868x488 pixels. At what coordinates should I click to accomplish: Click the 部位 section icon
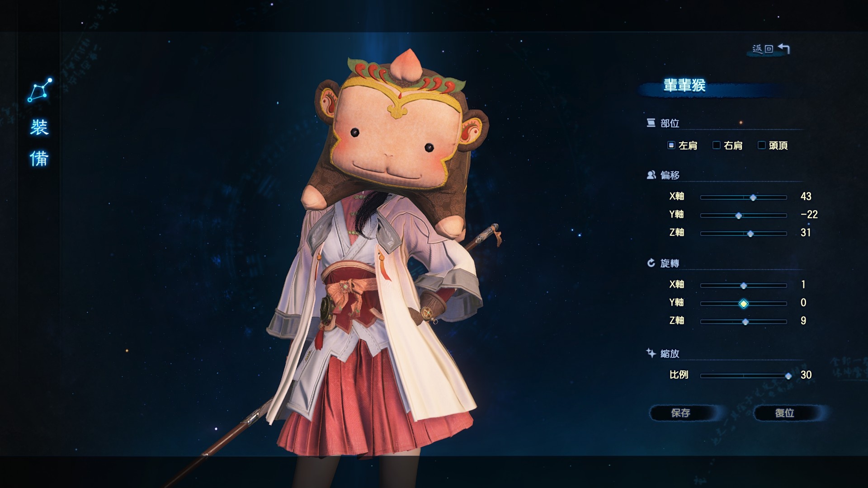tap(651, 123)
